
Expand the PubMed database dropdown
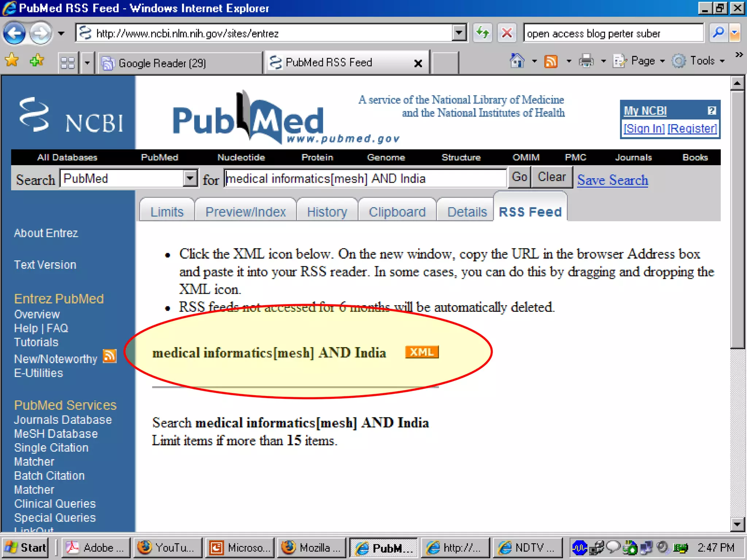[x=190, y=179]
